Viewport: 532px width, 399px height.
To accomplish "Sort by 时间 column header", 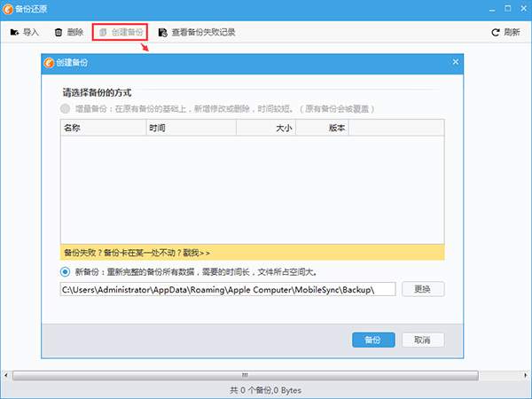I will point(192,128).
